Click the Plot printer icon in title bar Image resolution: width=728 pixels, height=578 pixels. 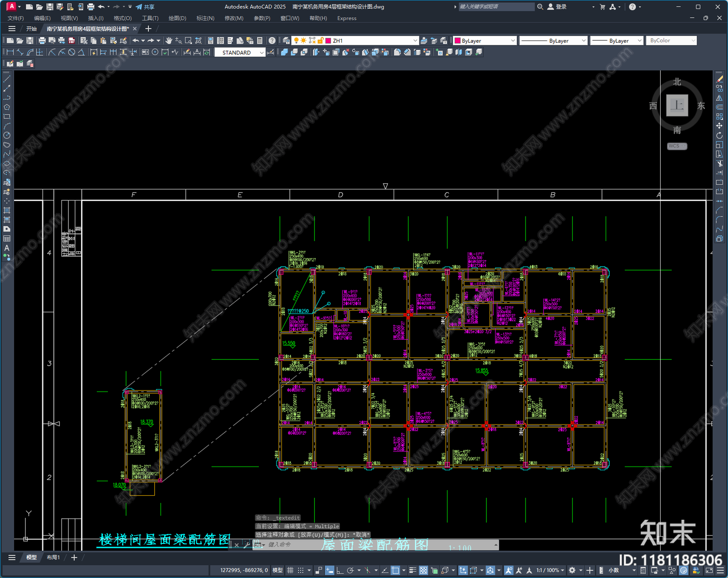(x=91, y=7)
